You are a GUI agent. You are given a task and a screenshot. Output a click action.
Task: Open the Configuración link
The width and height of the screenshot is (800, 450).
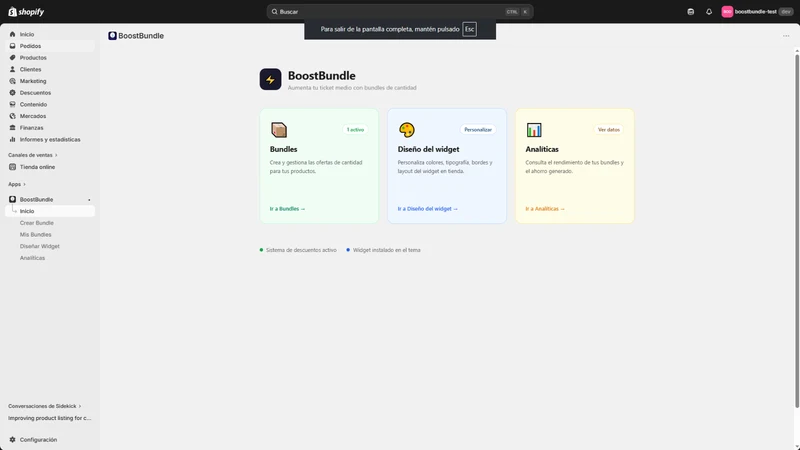(x=38, y=439)
